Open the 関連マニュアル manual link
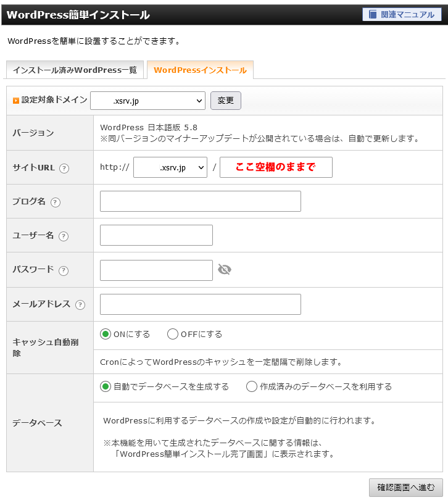 [x=402, y=14]
